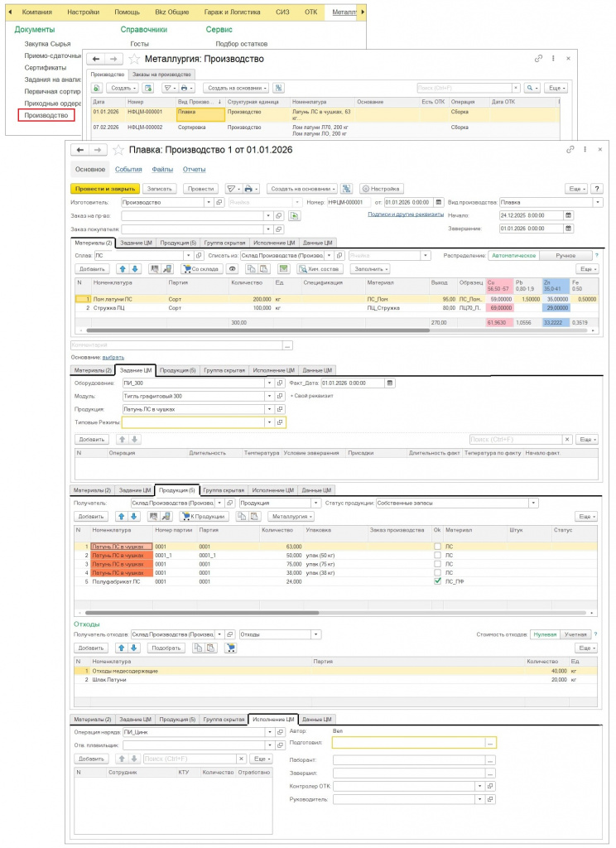Open calendar icon of Начало field
This screenshot has height=848, width=616.
point(569,215)
